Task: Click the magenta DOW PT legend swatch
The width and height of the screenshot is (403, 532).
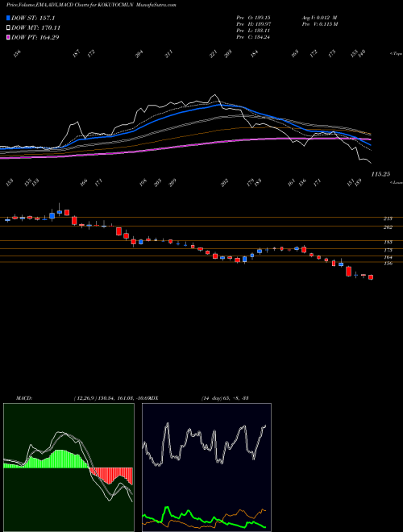Action: (8, 37)
